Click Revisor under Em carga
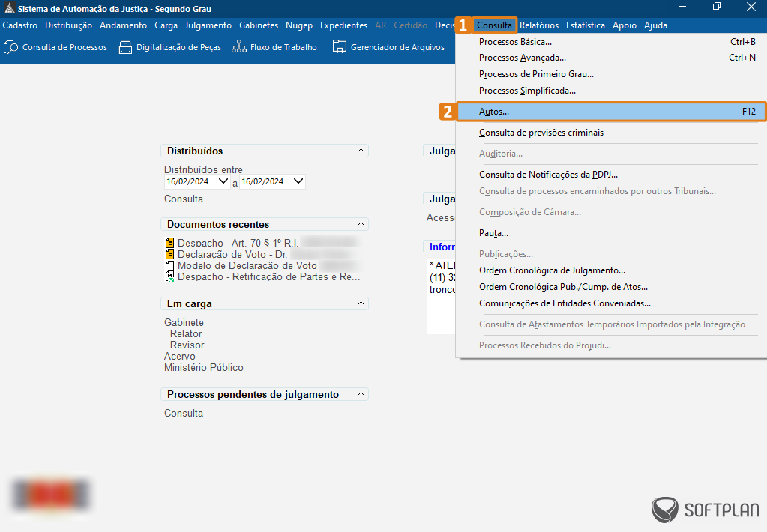 coord(187,345)
